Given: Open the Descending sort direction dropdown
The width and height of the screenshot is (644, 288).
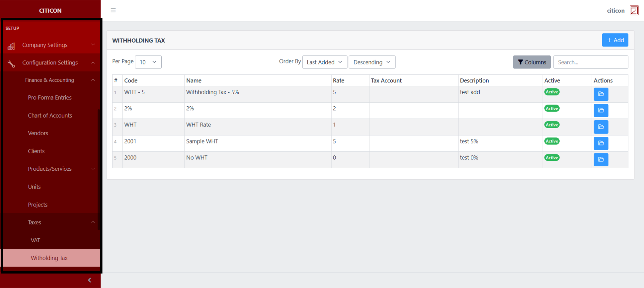Looking at the screenshot, I should pyautogui.click(x=372, y=62).
